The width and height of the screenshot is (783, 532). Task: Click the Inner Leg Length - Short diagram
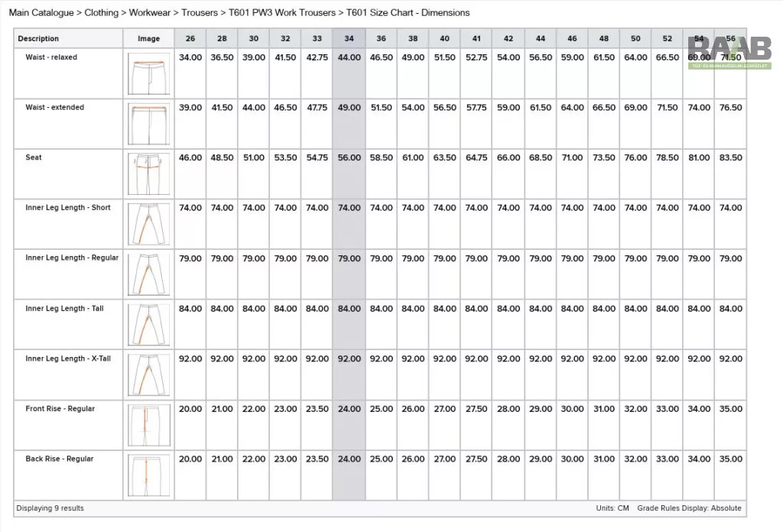148,224
